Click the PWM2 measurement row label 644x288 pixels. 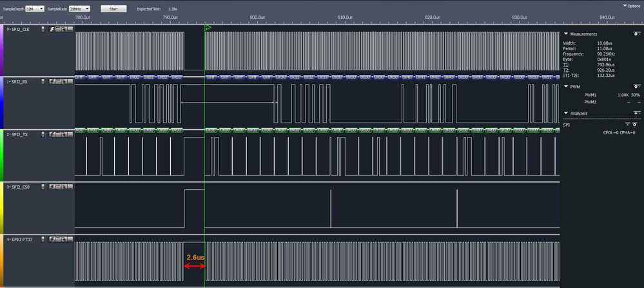(x=590, y=102)
